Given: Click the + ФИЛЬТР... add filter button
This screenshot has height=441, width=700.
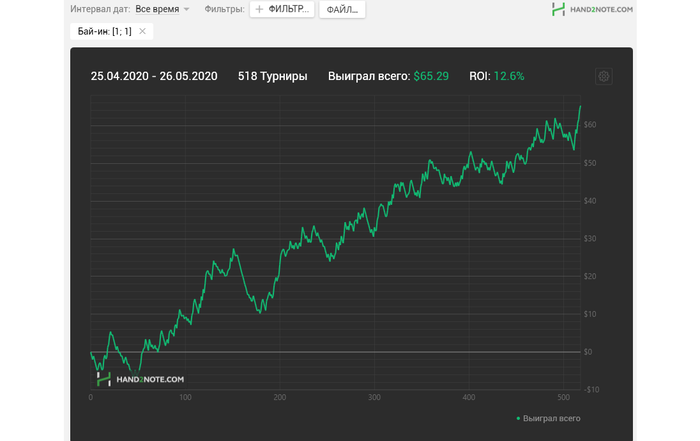Looking at the screenshot, I should point(282,9).
